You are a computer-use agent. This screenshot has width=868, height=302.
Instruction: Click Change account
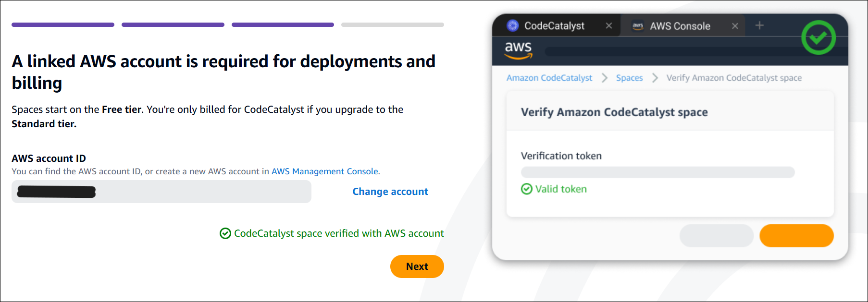390,192
